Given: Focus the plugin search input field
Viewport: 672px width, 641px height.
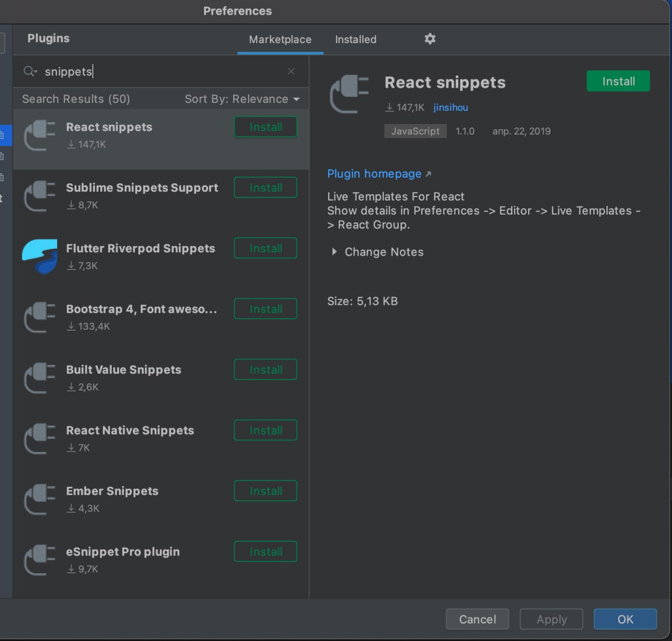Looking at the screenshot, I should coord(157,71).
